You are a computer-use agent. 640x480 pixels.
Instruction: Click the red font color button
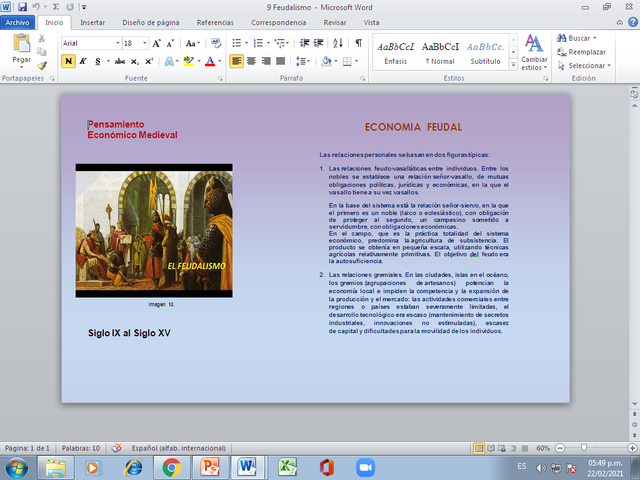[x=210, y=62]
